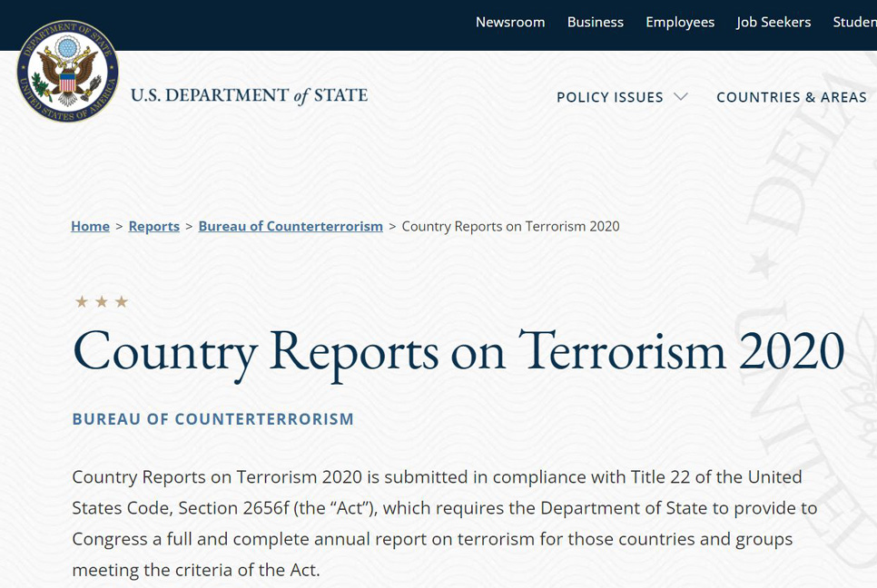Click the chevron next to Policy Issues
This screenshot has width=877, height=588.
click(681, 97)
